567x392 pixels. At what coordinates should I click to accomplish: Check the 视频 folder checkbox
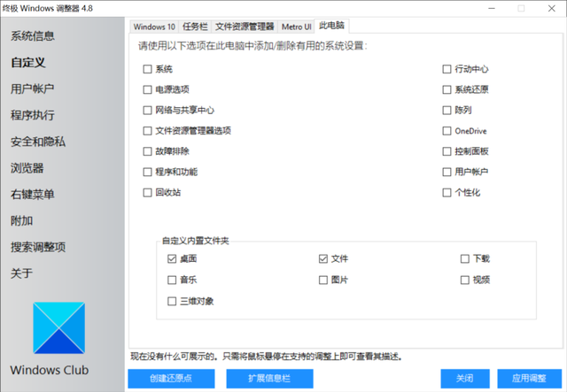coord(464,280)
